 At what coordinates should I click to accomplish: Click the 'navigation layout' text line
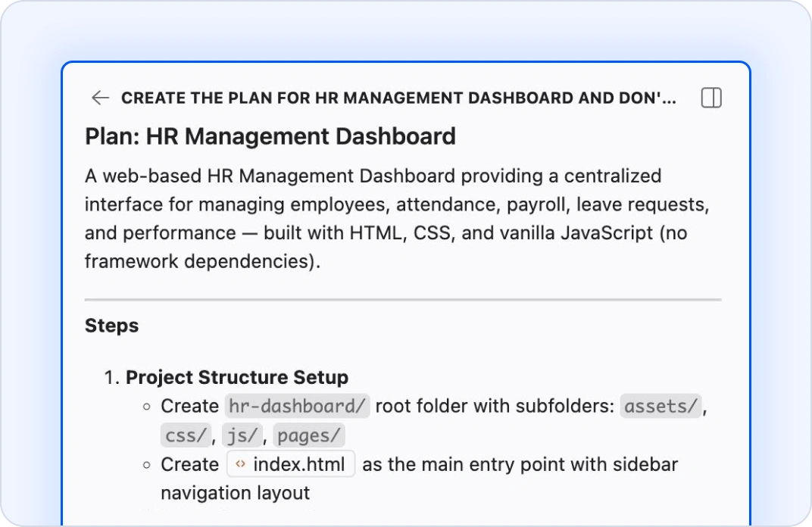click(x=235, y=494)
